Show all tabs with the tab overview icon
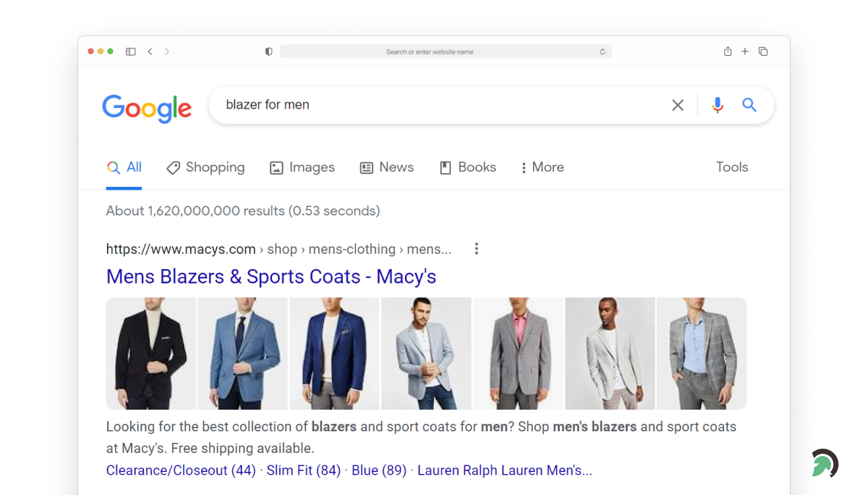 click(763, 51)
